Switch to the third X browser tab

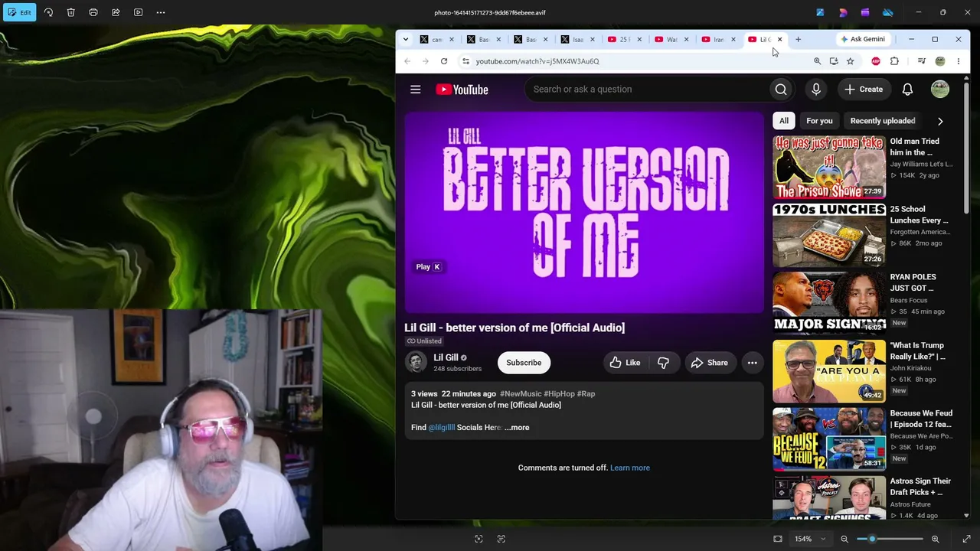[x=530, y=39]
